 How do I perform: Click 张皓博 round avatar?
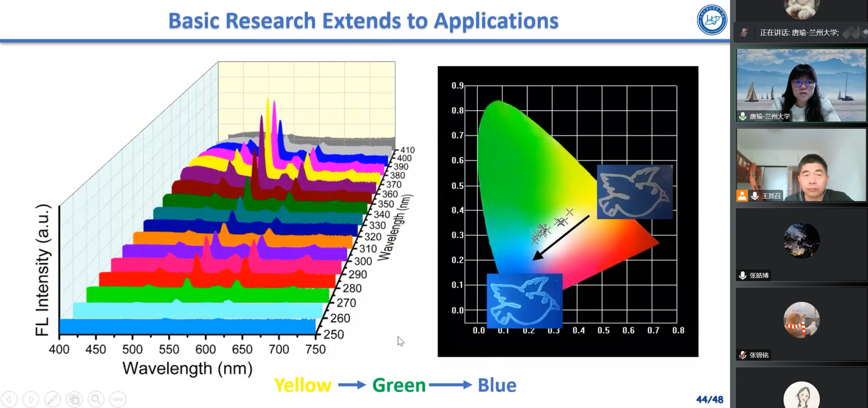coord(801,240)
